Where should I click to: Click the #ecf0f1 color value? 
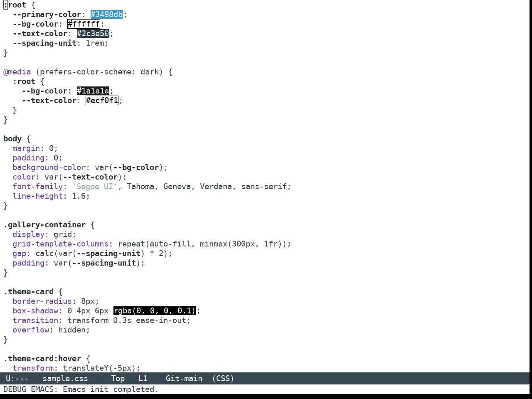(102, 100)
